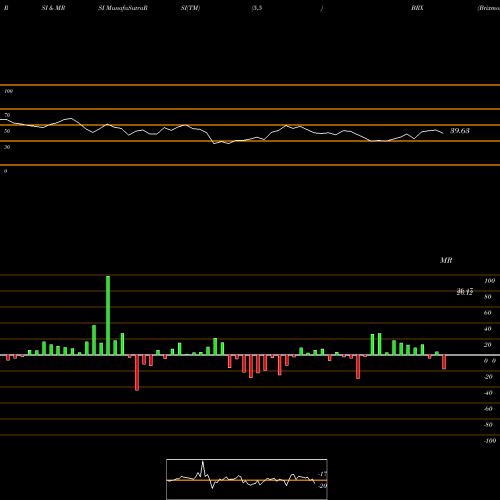Click the -29 label in mini chart

tap(322, 486)
